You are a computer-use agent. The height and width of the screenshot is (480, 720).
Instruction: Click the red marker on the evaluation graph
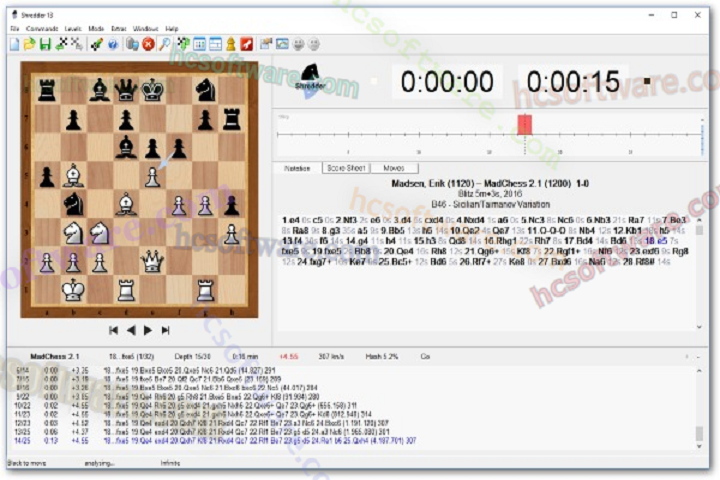pyautogui.click(x=524, y=125)
